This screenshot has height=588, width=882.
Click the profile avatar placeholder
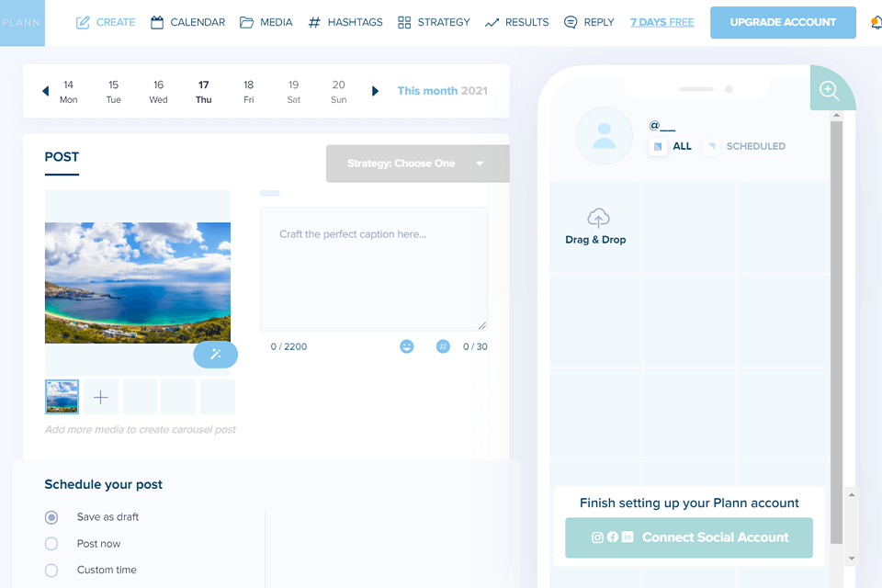(605, 136)
